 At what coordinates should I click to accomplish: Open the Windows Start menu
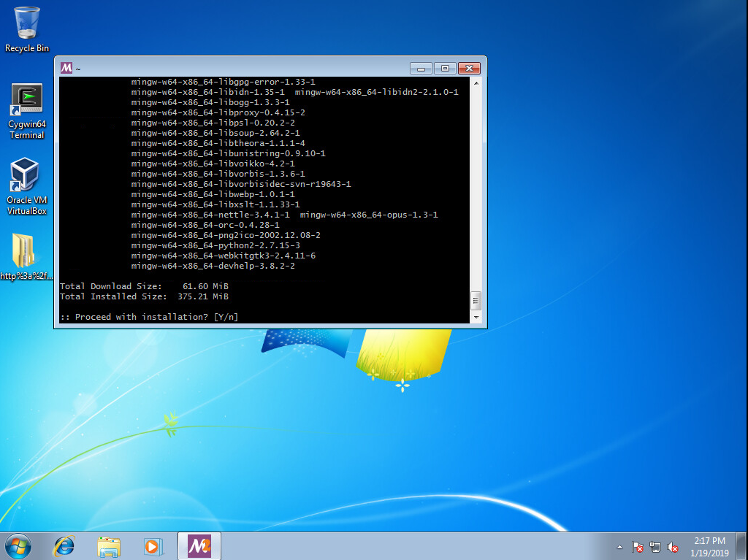(x=18, y=545)
